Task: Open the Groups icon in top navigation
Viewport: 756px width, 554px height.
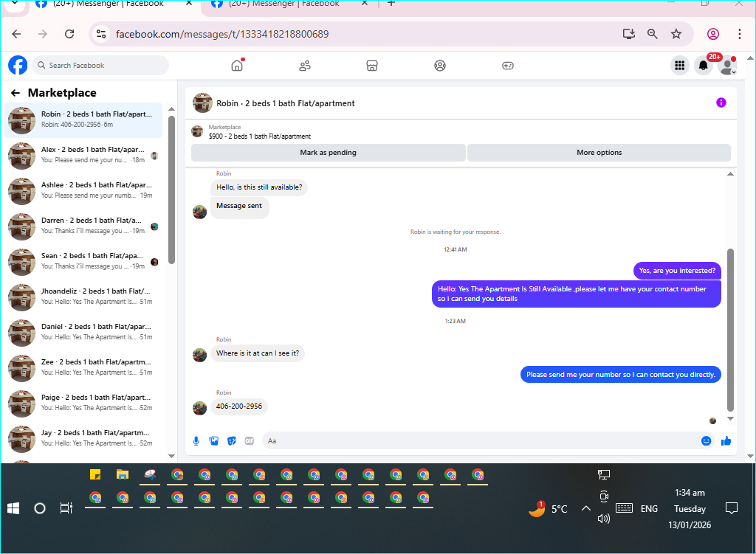Action: (x=440, y=66)
